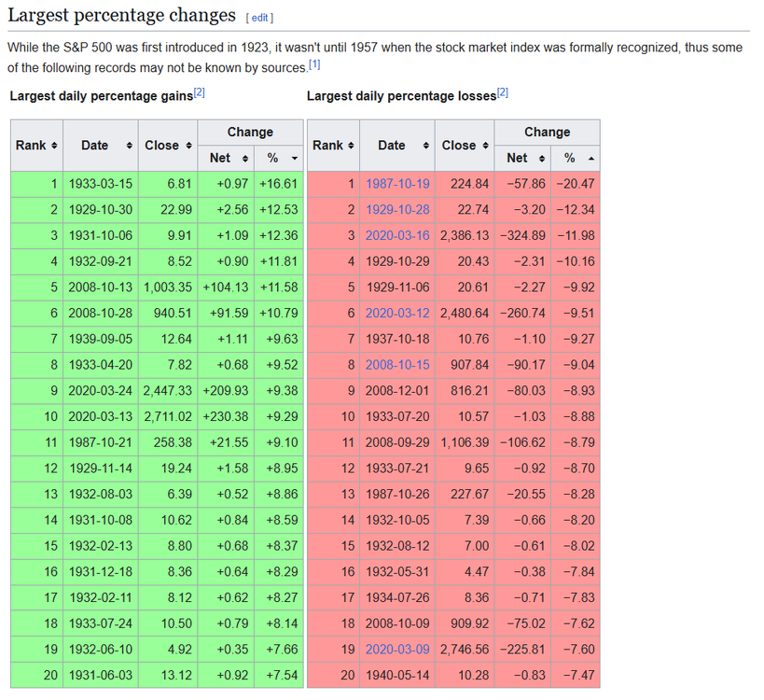Open citation [1] after sources sentence

(x=314, y=64)
